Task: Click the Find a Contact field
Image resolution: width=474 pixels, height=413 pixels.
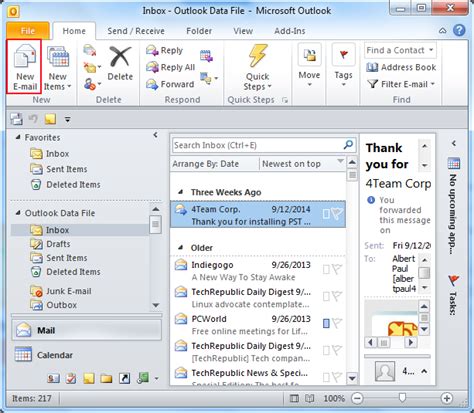Action: pos(400,50)
